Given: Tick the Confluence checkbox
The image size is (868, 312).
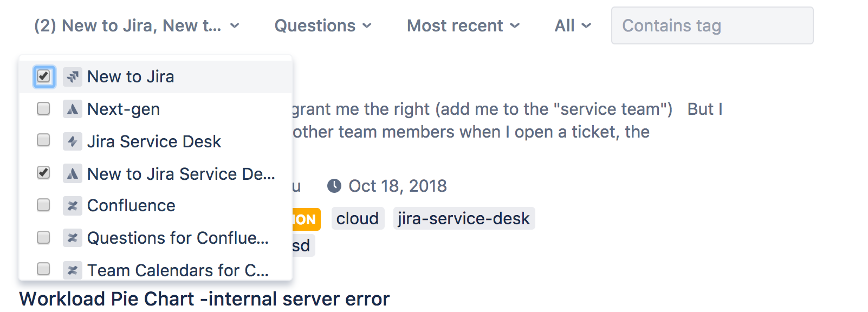Looking at the screenshot, I should [43, 205].
